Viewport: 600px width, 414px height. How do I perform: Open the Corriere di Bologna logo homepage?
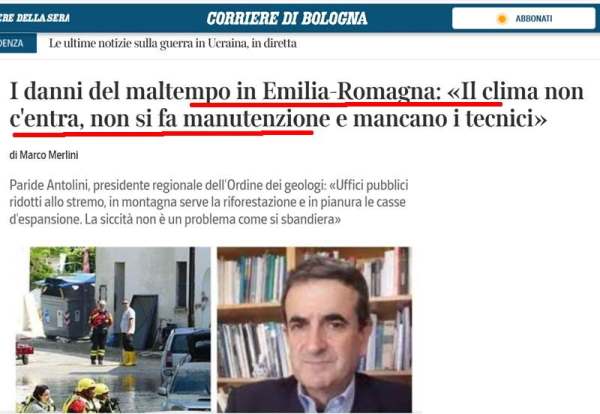click(x=287, y=18)
